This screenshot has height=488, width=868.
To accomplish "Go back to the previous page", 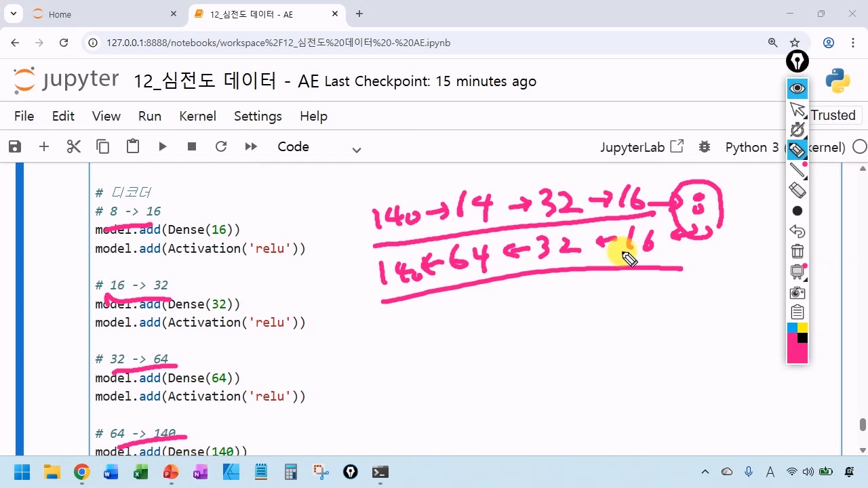I will pos(15,43).
